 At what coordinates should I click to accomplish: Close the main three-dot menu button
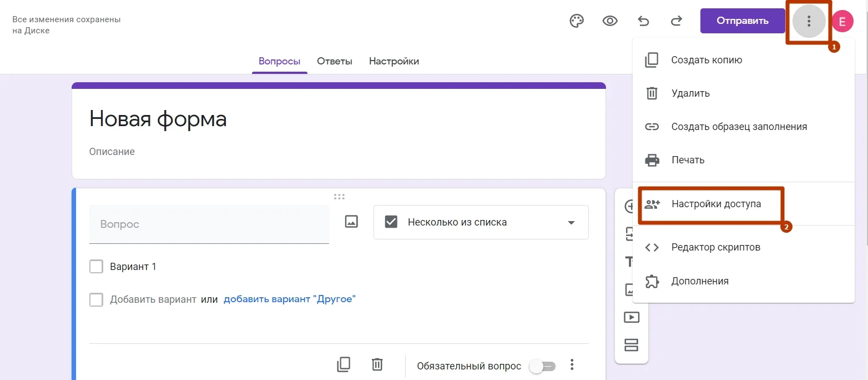tap(809, 21)
